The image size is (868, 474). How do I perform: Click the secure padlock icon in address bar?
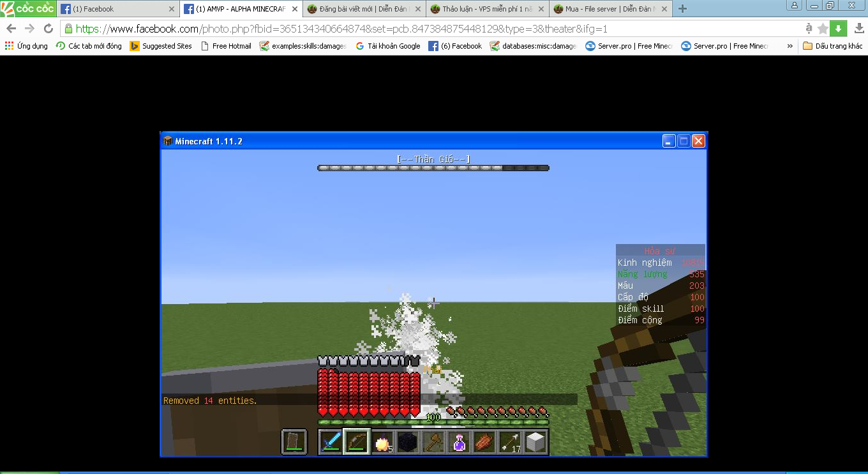click(x=69, y=29)
